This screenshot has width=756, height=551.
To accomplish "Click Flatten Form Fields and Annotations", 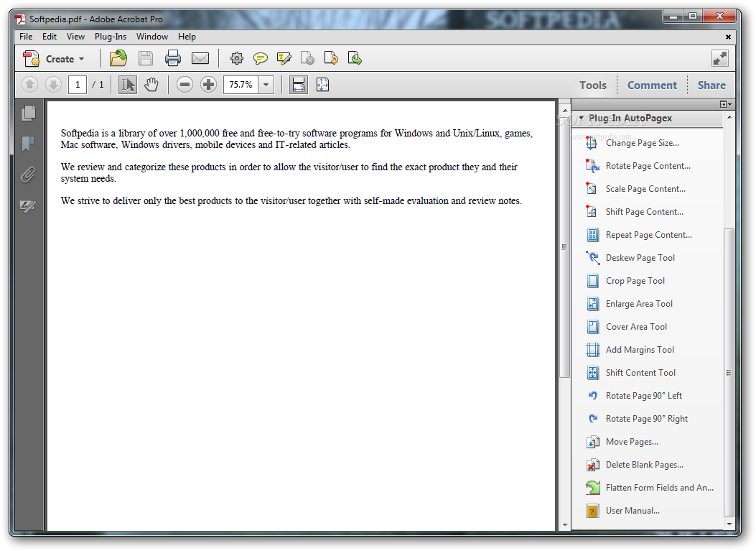I will click(648, 488).
